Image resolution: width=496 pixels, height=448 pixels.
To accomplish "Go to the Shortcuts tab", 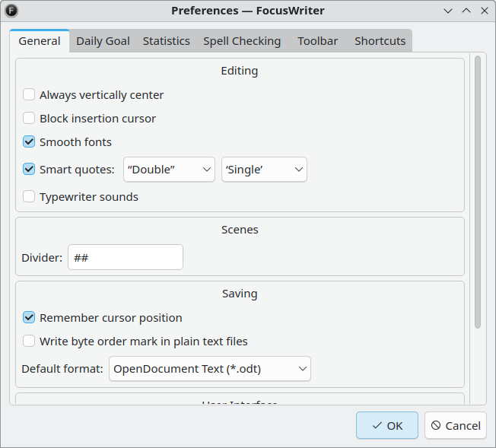I will point(380,41).
